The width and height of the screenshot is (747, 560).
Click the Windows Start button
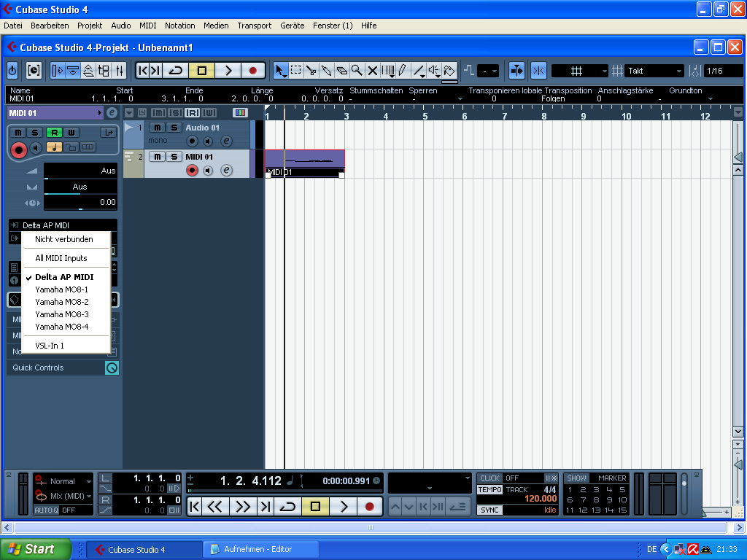[x=36, y=549]
